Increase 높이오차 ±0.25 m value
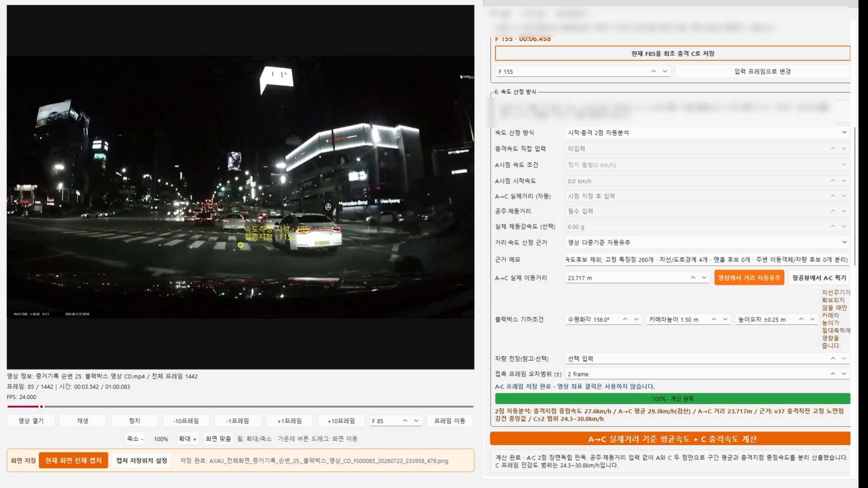 tap(801, 319)
